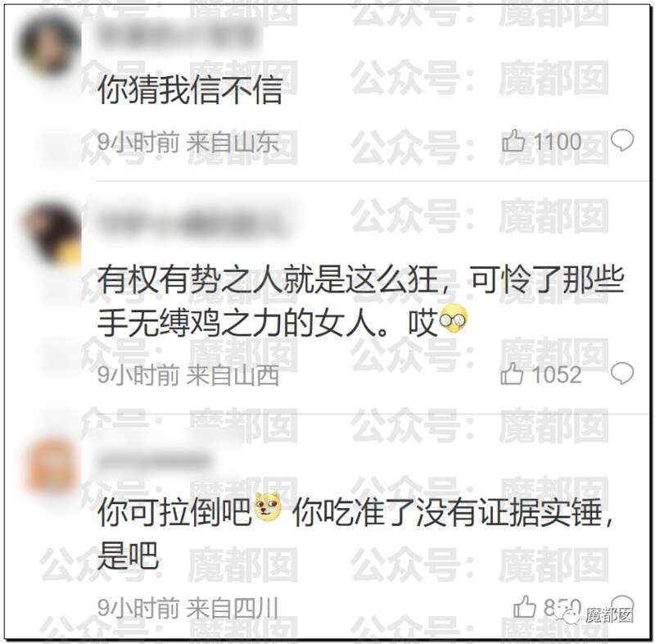Like the comment from 四川
This screenshot has height=644, width=655.
pos(525,606)
